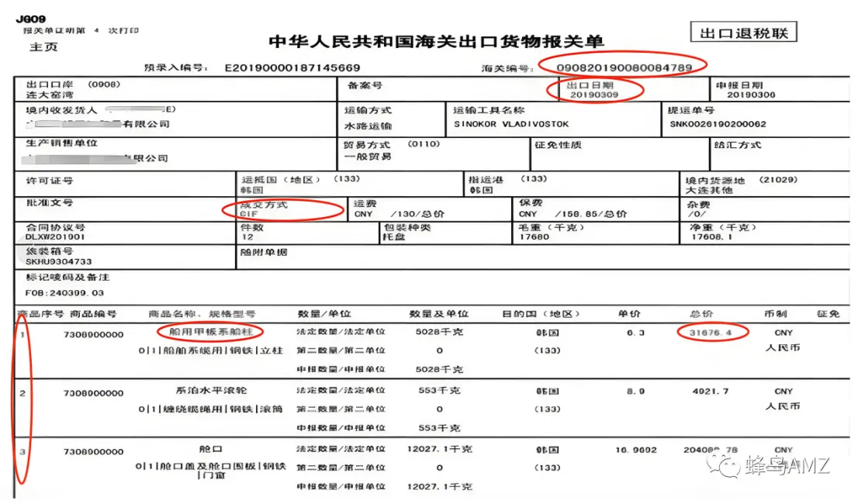Click insurance value CNY /158.85/总价
Image resolution: width=858 pixels, height=504 pixels.
coord(573,214)
